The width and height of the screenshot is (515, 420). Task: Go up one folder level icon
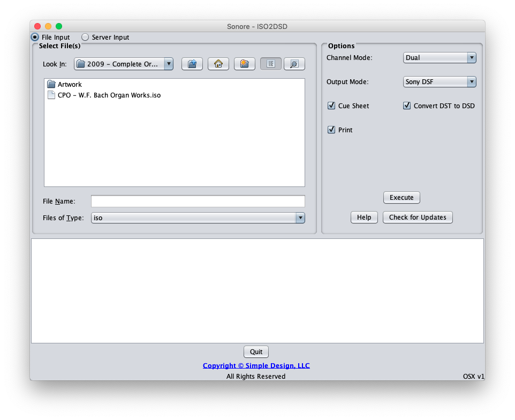tap(192, 64)
